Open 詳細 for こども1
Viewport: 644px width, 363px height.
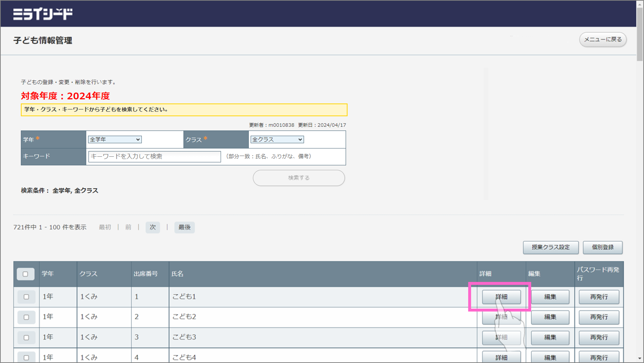(501, 297)
